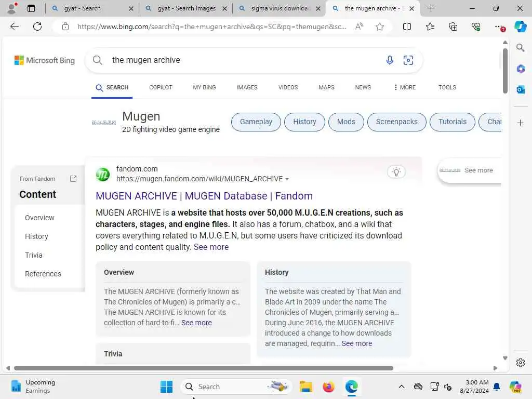Open sidebar settings gear
The image size is (532, 399).
coord(520,363)
